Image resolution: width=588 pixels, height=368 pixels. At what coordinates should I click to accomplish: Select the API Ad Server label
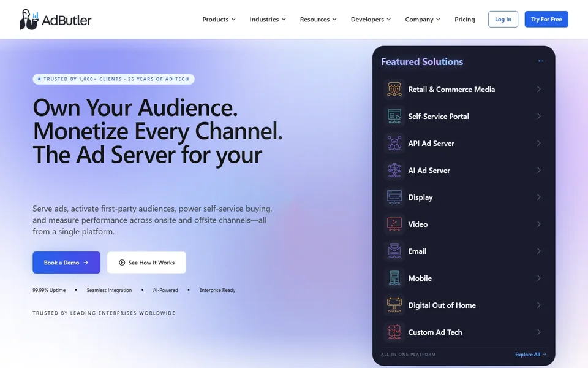point(431,144)
